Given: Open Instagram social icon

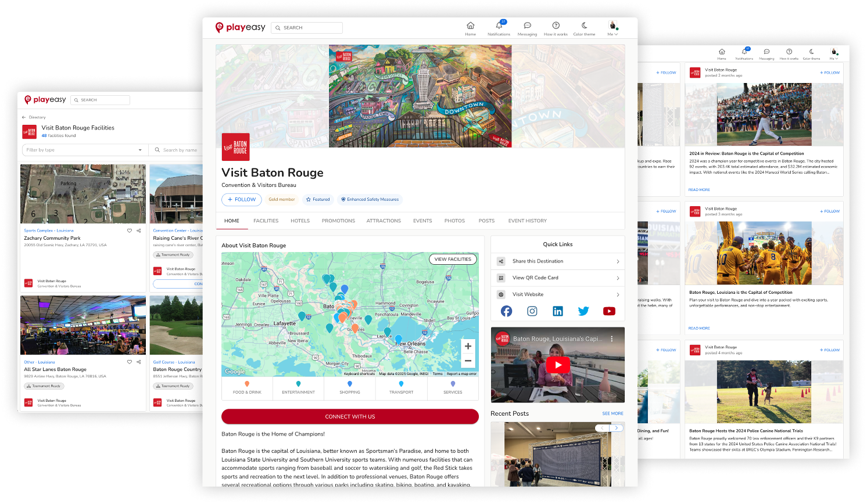Looking at the screenshot, I should coord(532,311).
